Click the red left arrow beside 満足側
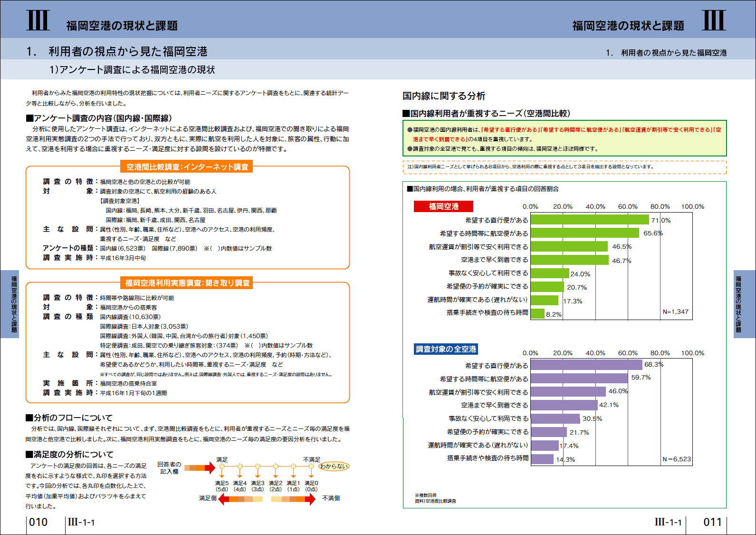 (240, 499)
